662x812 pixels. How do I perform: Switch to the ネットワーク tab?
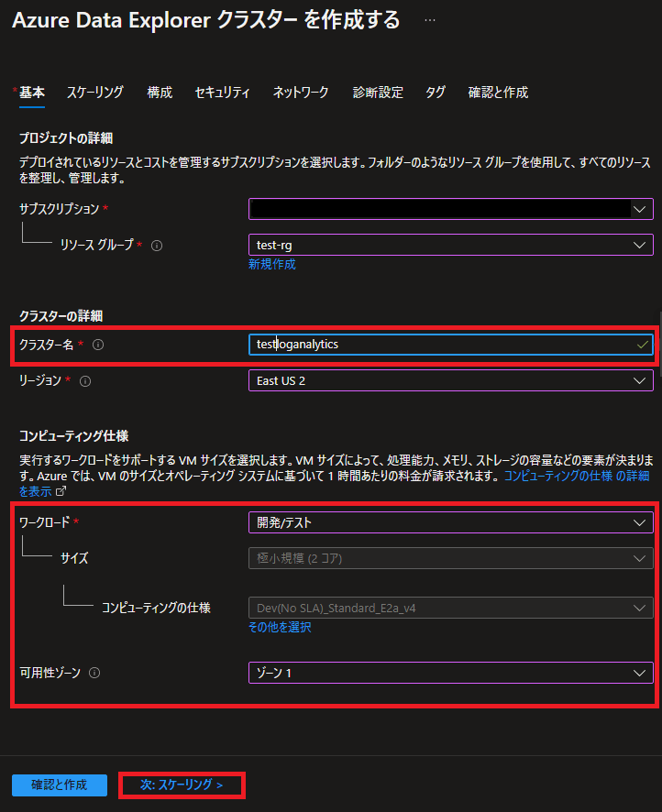[x=301, y=93]
